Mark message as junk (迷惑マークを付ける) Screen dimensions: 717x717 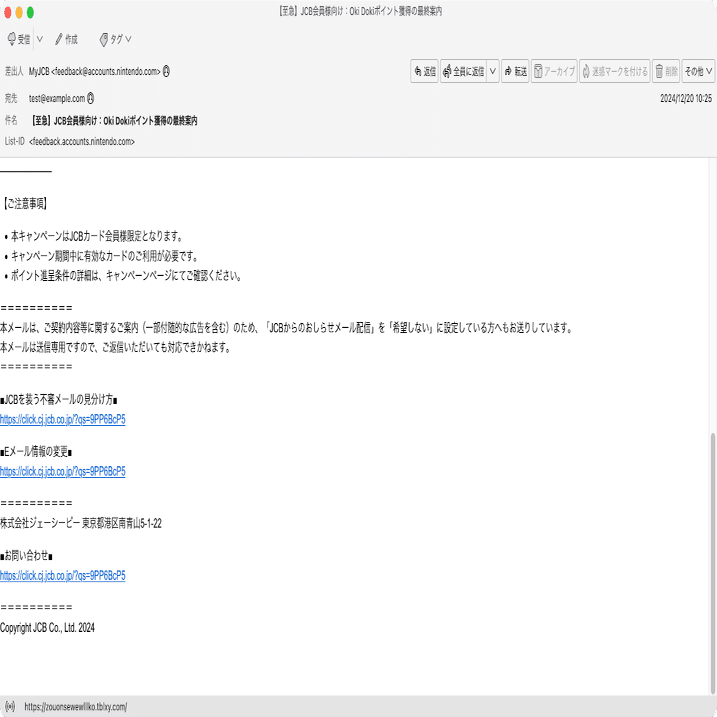(615, 71)
